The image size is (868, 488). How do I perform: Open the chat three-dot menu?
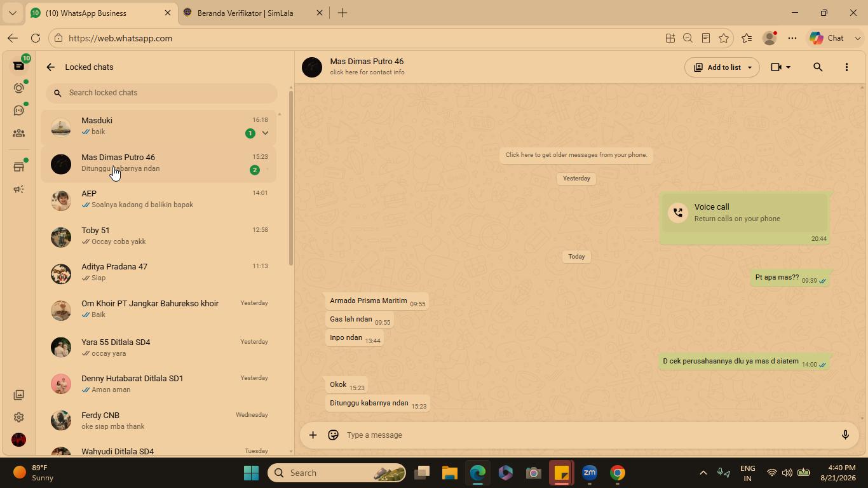click(x=846, y=67)
